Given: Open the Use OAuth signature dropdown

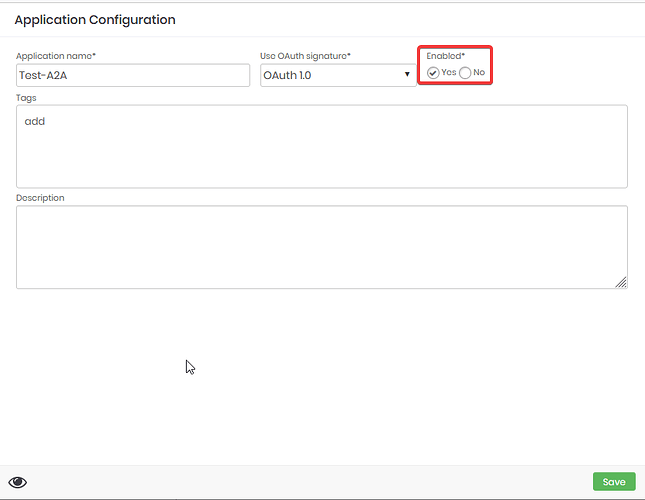Looking at the screenshot, I should (338, 75).
